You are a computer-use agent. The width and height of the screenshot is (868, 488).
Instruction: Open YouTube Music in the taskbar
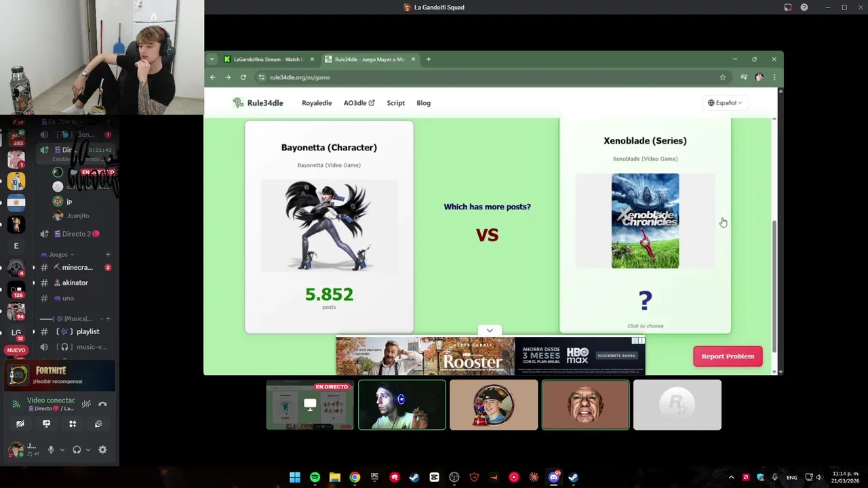514,477
